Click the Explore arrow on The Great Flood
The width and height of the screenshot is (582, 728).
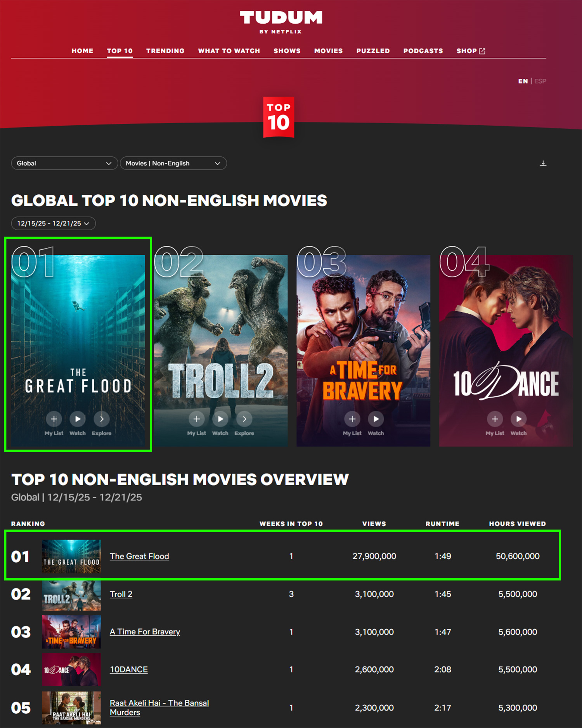tap(102, 419)
